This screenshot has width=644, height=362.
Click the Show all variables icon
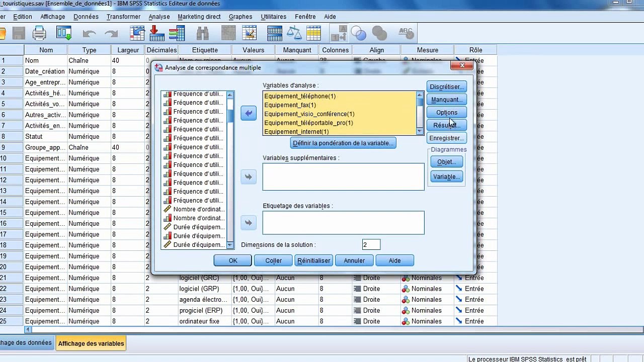(379, 34)
